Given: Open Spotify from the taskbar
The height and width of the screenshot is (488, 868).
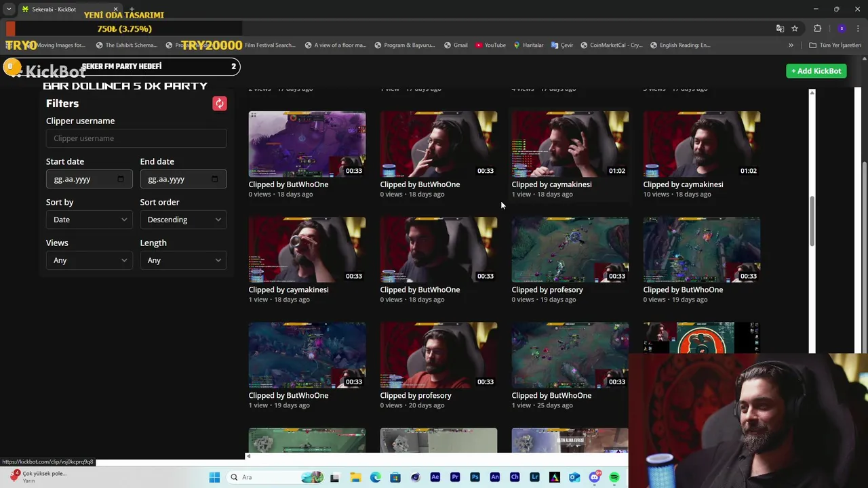Looking at the screenshot, I should click(614, 477).
